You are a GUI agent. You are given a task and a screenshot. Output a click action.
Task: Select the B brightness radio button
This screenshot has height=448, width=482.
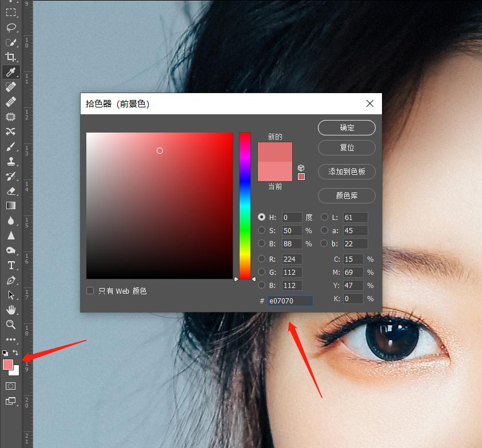coord(262,243)
